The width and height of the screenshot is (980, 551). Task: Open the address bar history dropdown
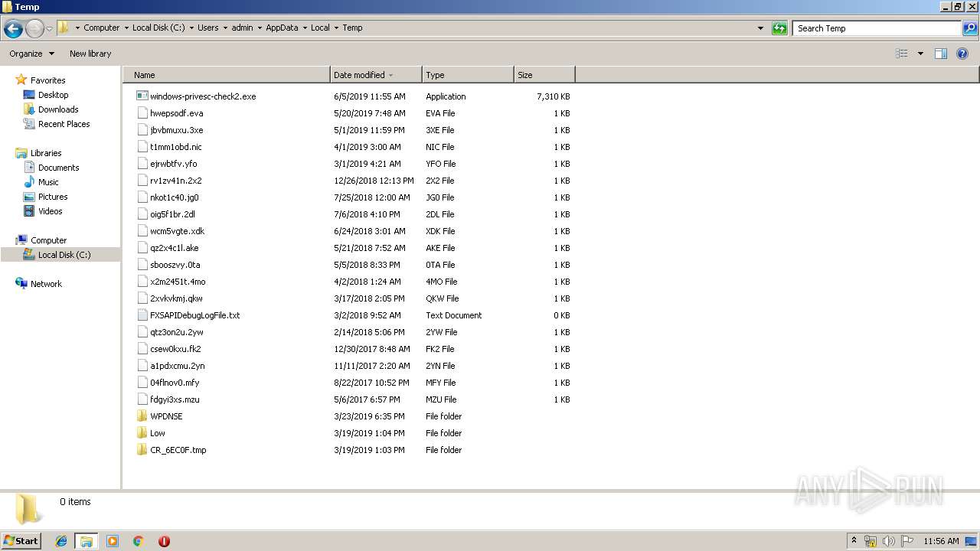pyautogui.click(x=760, y=28)
